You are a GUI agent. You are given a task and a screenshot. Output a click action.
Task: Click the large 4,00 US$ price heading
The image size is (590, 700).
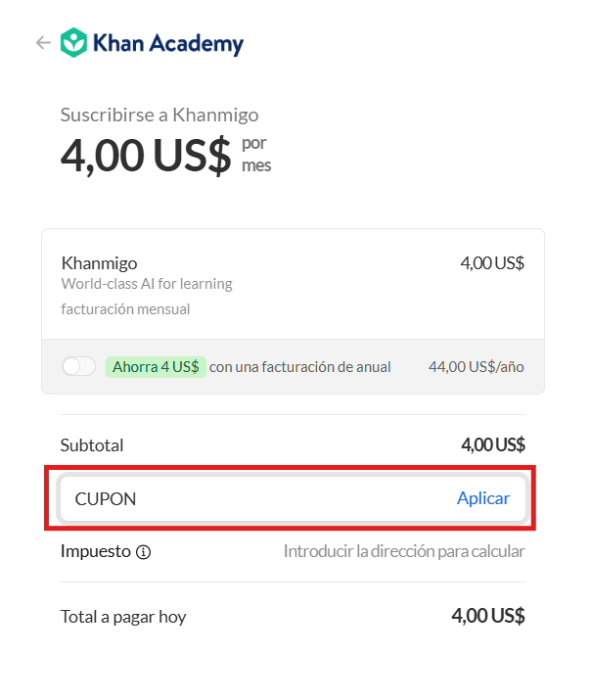pos(146,155)
